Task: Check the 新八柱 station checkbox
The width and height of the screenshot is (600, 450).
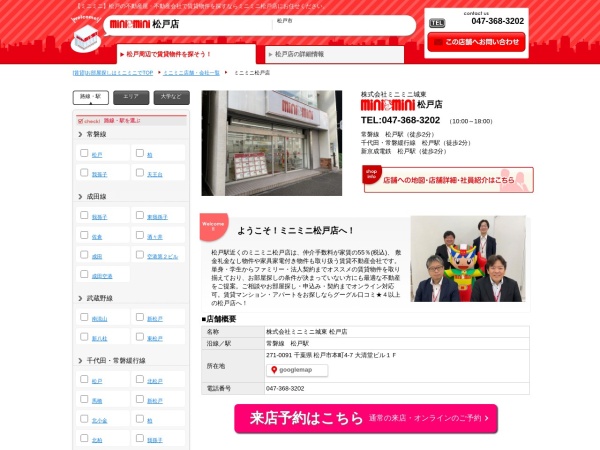Action: [x=84, y=337]
